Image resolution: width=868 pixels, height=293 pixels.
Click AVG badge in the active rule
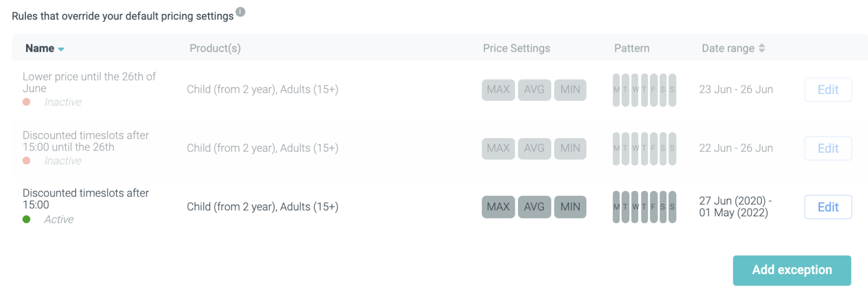click(534, 207)
